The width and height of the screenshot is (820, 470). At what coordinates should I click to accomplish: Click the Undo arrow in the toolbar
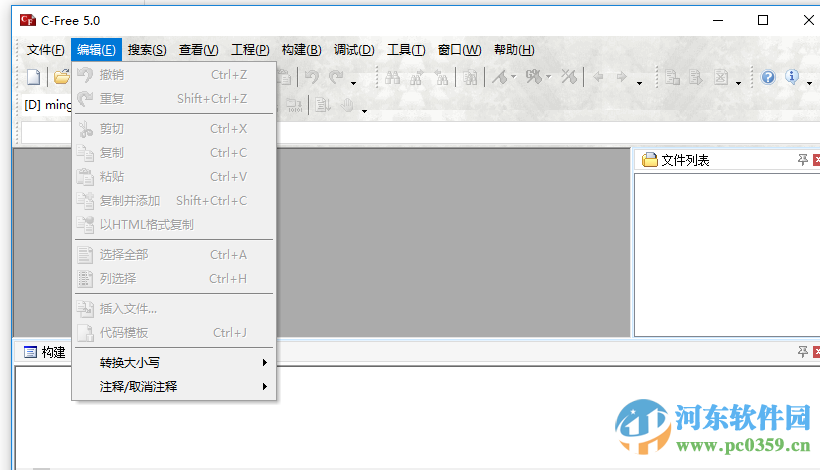click(312, 77)
